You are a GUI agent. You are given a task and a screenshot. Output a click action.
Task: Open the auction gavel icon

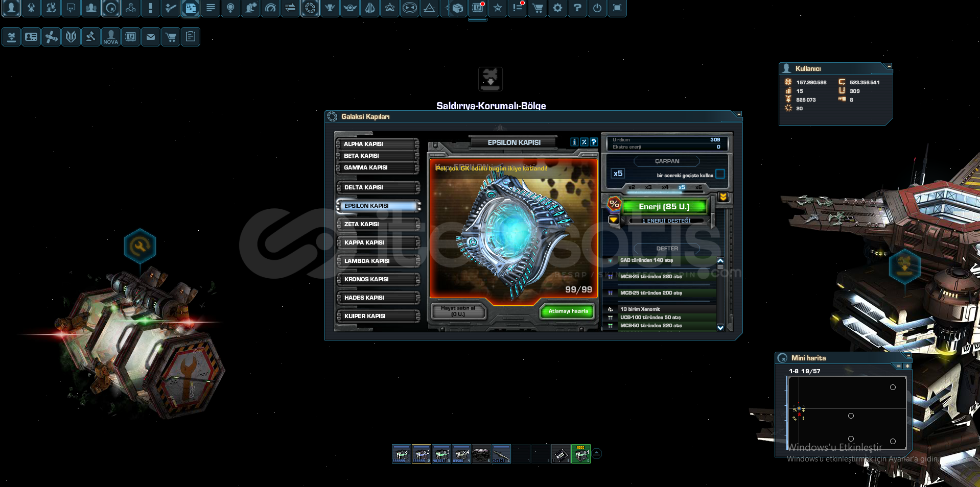[91, 37]
